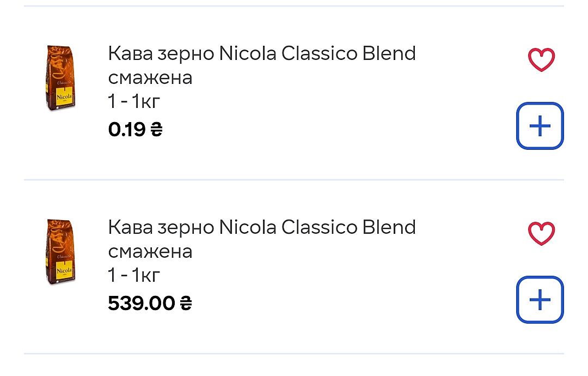Open the coffee bag image priced 0.19 ₴
Image resolution: width=588 pixels, height=376 pixels.
[59, 78]
